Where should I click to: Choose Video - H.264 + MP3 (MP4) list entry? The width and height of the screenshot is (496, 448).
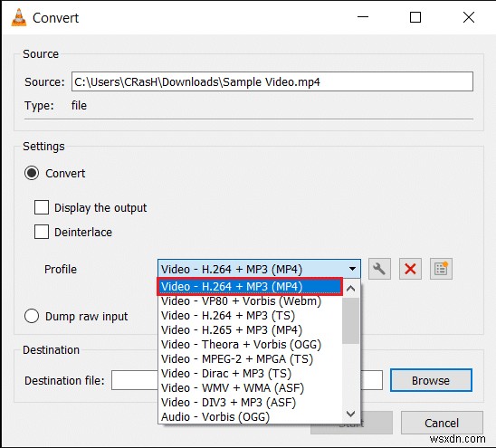pyautogui.click(x=250, y=287)
